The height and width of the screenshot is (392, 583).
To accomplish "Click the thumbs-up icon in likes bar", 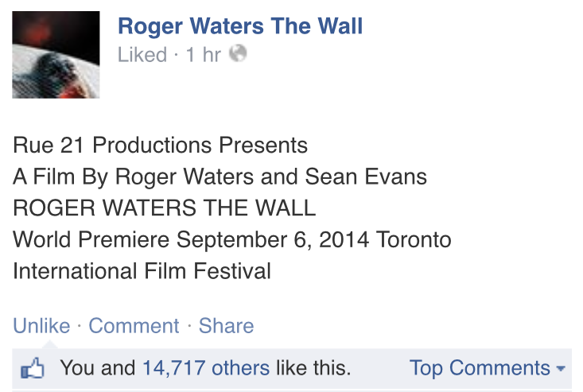I will pyautogui.click(x=33, y=369).
